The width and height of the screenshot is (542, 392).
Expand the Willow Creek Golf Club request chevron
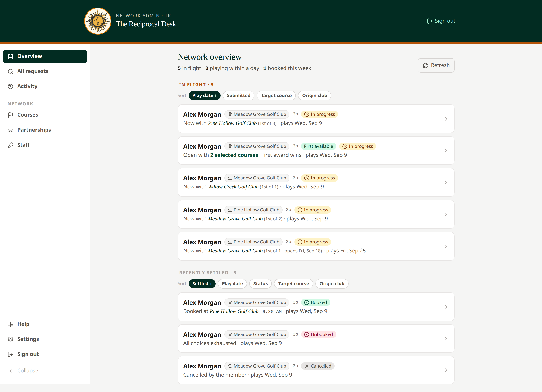pyautogui.click(x=446, y=182)
